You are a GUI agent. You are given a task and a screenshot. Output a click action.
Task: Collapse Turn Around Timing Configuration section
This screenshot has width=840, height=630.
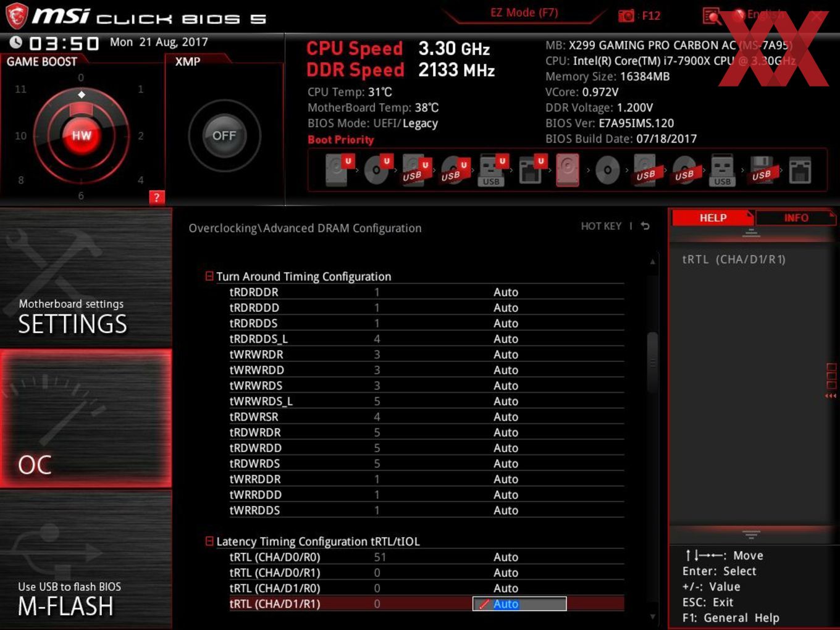209,276
